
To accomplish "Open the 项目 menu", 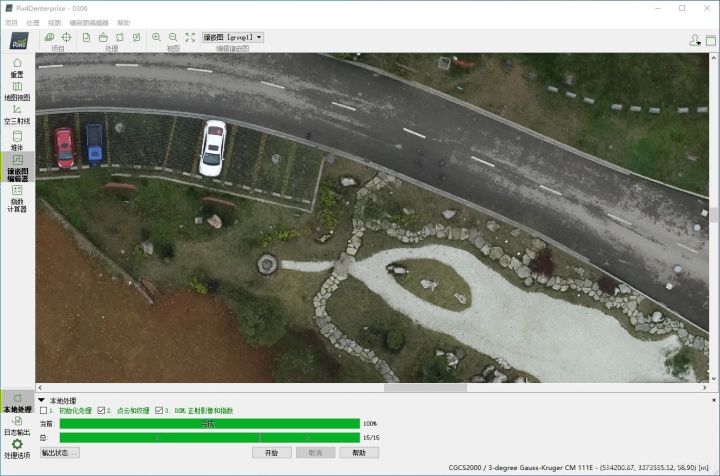I will 10,21.
